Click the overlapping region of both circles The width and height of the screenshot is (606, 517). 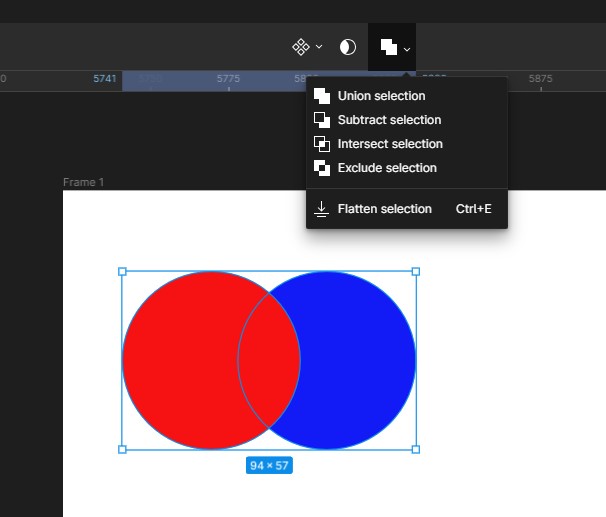(269, 360)
